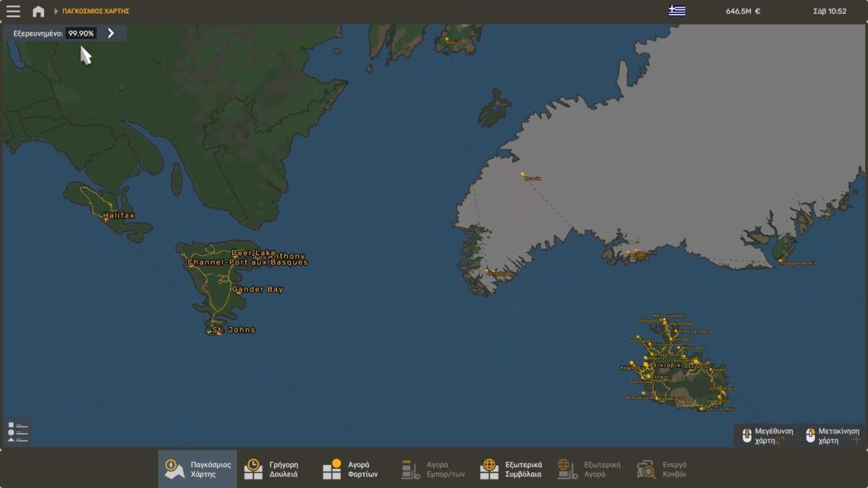Click the home icon in top bar
The width and height of the screenshot is (868, 488).
(x=38, y=12)
